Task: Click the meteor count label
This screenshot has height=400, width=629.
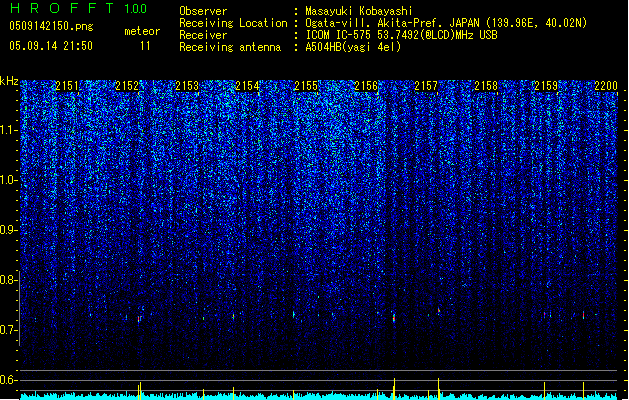Action: click(142, 31)
